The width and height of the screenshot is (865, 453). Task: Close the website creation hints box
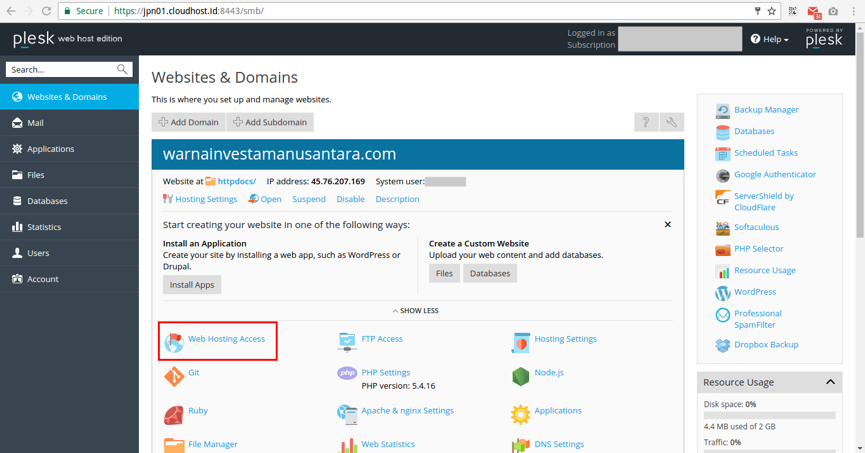(x=668, y=225)
